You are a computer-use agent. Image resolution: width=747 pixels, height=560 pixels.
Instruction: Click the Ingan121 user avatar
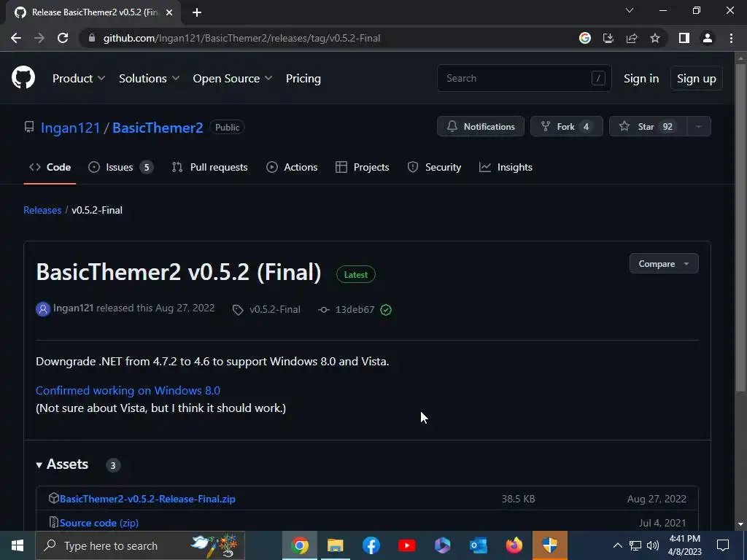click(43, 309)
